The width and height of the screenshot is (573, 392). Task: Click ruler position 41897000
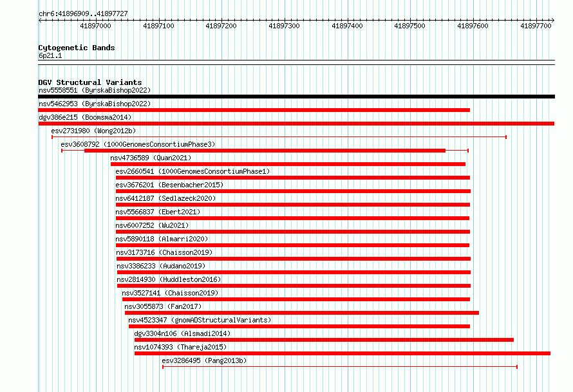tap(96, 26)
